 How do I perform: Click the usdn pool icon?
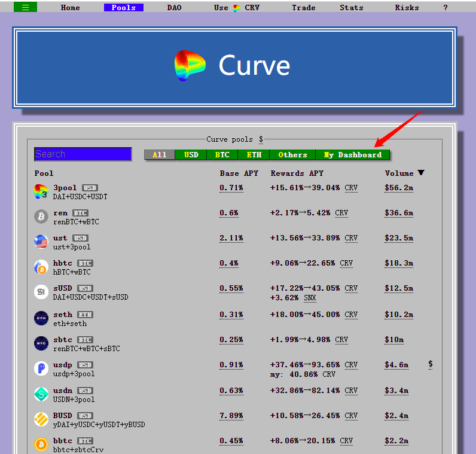tap(41, 394)
